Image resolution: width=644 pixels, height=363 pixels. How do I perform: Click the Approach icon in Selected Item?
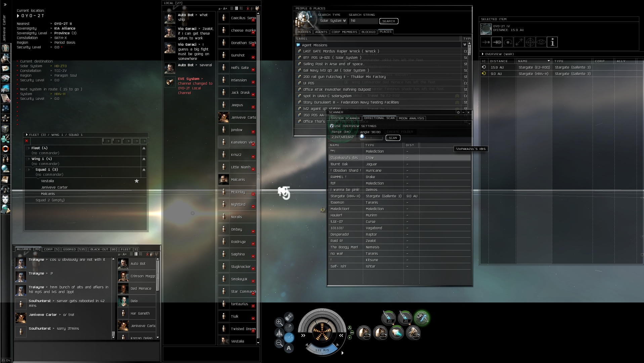point(486,42)
